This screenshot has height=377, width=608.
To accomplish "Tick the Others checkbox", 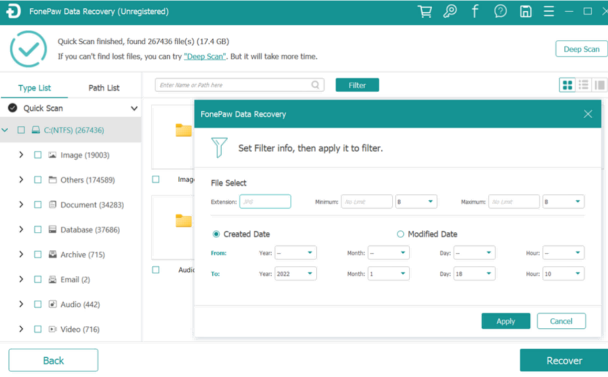I will pos(38,180).
